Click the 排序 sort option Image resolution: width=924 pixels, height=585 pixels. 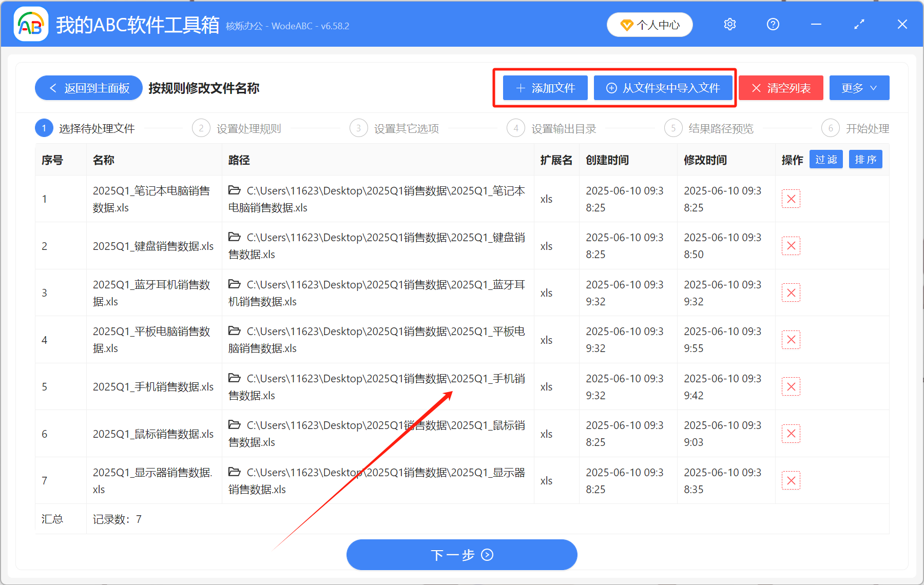click(x=865, y=159)
